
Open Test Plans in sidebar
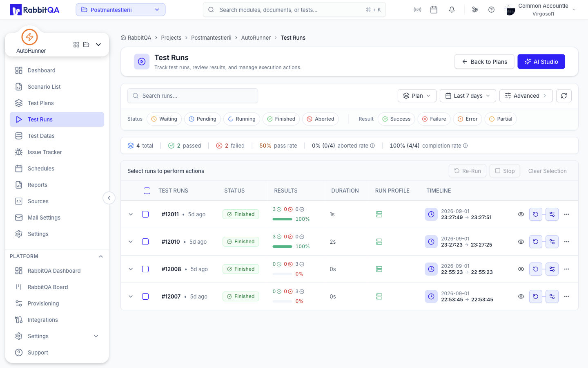point(57,103)
